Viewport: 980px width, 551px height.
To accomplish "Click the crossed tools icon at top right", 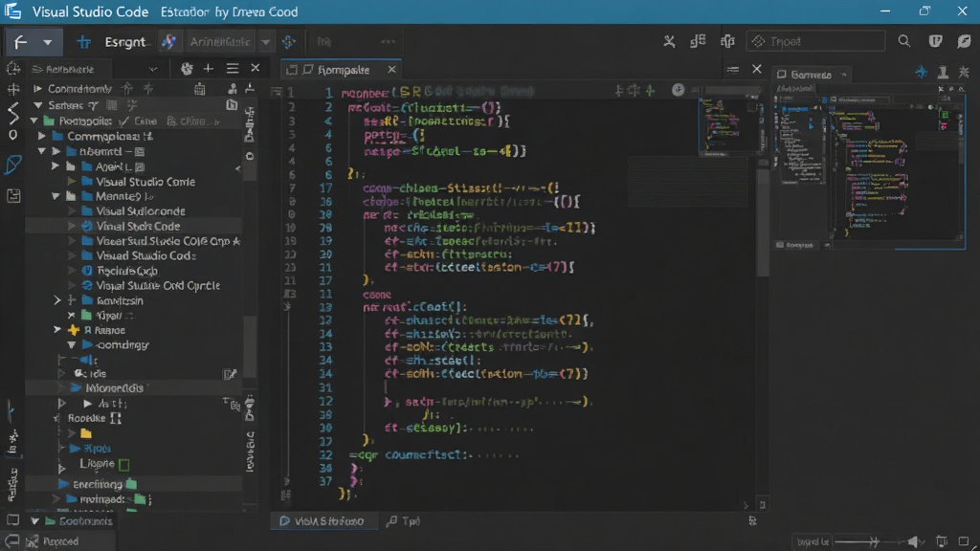I will 669,41.
